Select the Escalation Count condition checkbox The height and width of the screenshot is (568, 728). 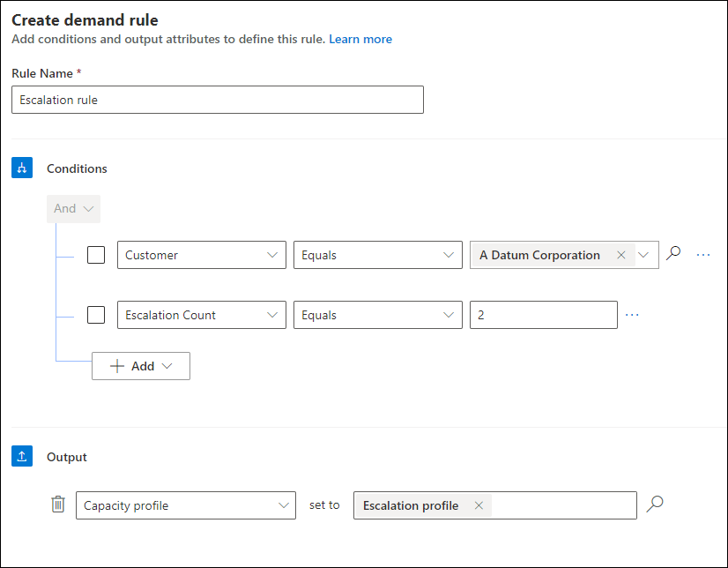pyautogui.click(x=96, y=315)
